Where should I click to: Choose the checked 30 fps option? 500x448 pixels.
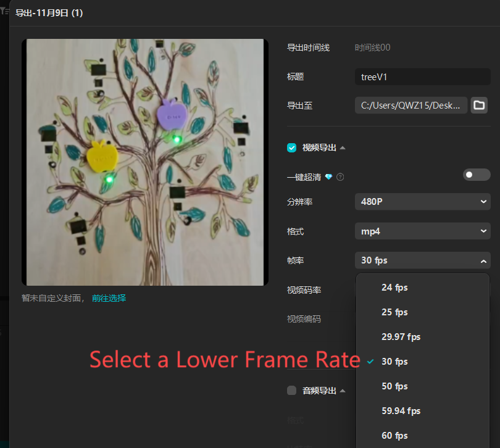pyautogui.click(x=422, y=362)
